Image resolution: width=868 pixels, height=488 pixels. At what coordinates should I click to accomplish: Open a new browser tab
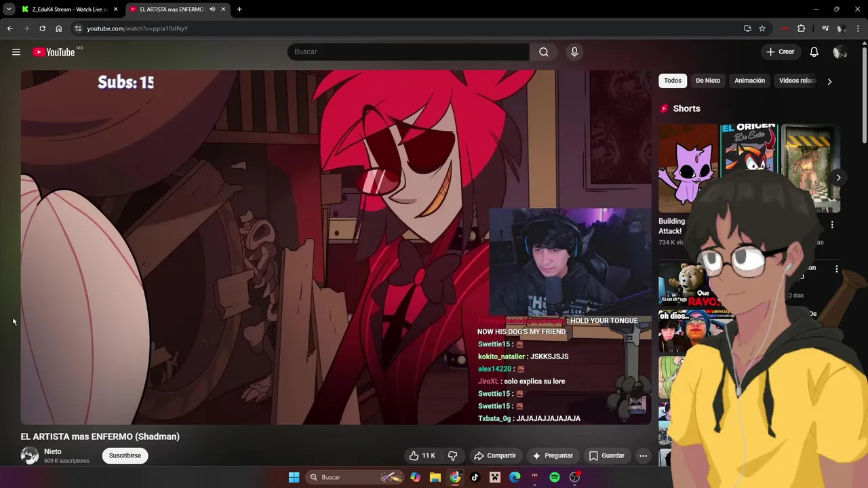(x=239, y=9)
